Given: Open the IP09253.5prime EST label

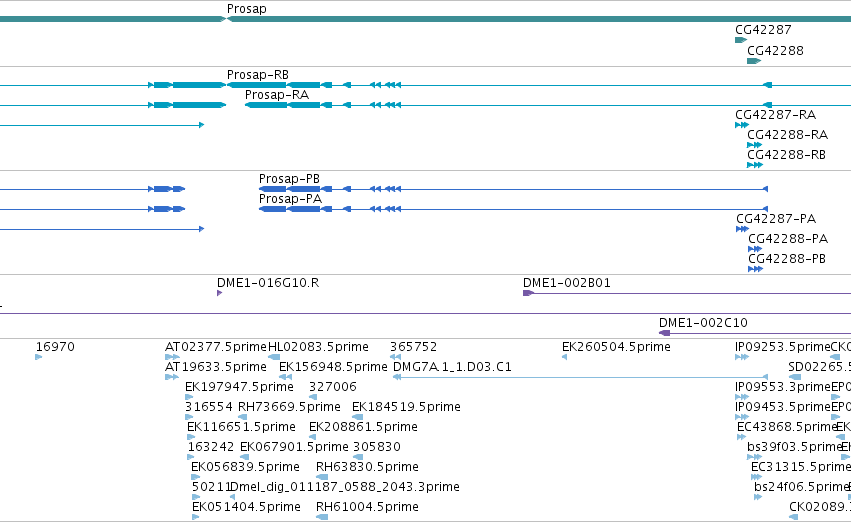Looking at the screenshot, I should (783, 347).
